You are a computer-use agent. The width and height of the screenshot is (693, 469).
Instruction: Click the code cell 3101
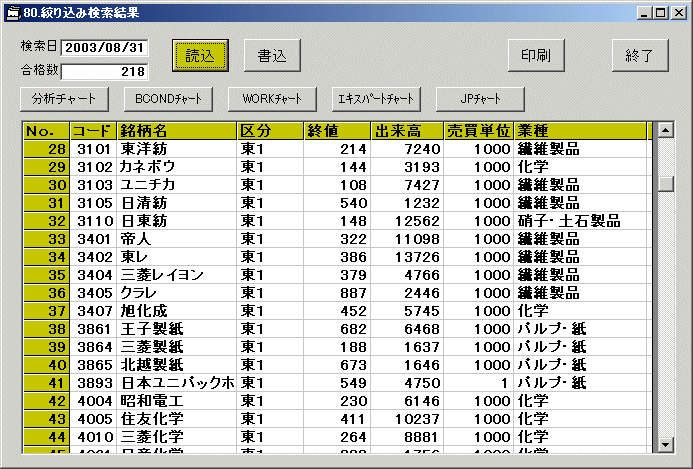[x=93, y=149]
